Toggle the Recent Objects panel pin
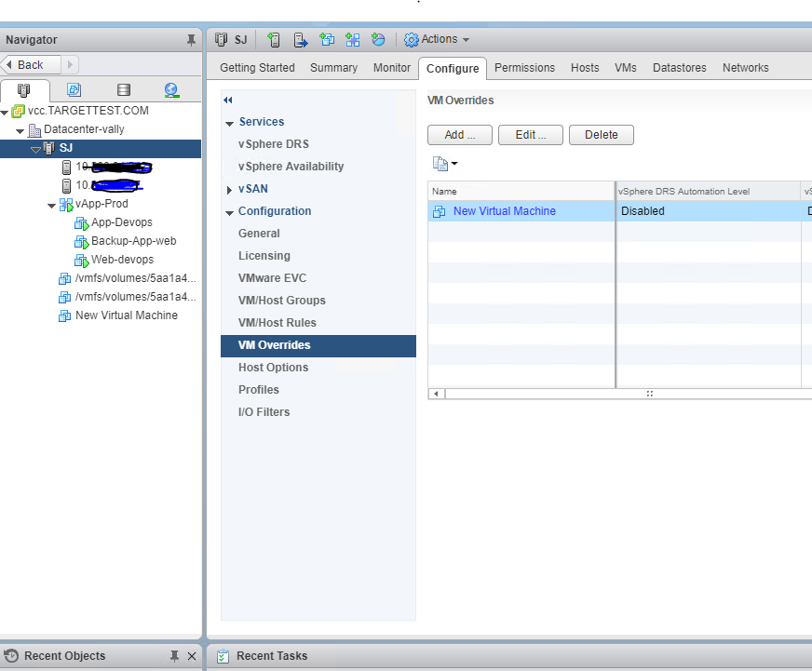The height and width of the screenshot is (671, 812). point(173,656)
